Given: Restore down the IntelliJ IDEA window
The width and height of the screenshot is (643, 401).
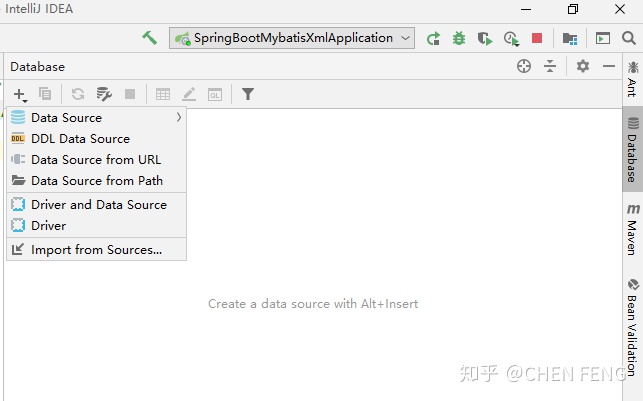Looking at the screenshot, I should [x=573, y=9].
